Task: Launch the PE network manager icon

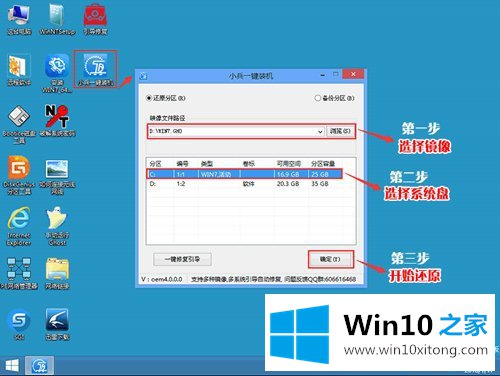Action: (19, 273)
